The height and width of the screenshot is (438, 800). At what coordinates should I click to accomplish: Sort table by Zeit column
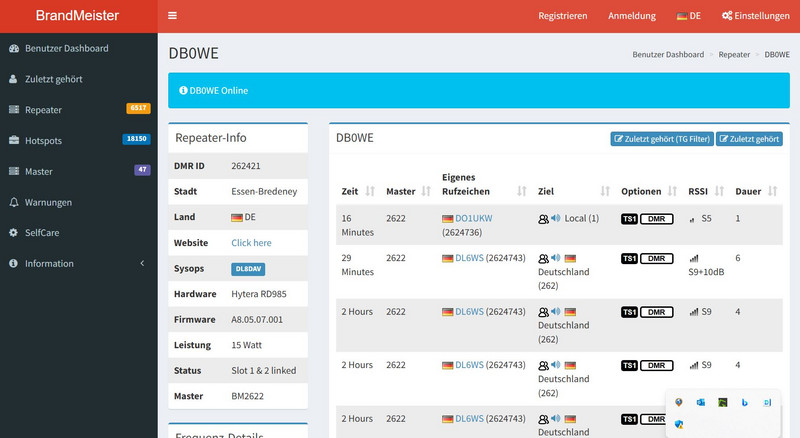[x=358, y=191]
